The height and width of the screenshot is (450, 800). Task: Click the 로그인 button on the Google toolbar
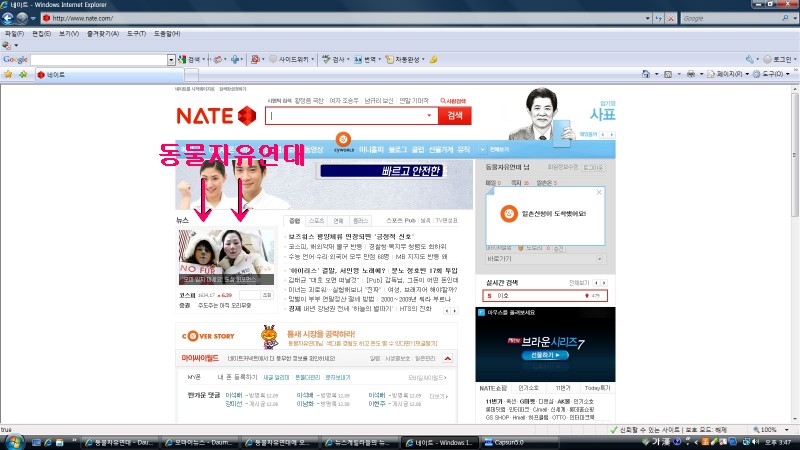click(x=777, y=60)
